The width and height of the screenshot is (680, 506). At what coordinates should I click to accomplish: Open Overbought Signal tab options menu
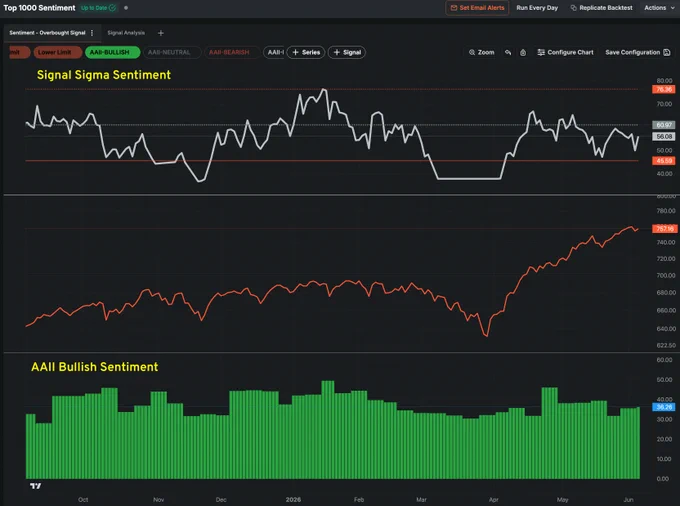92,33
